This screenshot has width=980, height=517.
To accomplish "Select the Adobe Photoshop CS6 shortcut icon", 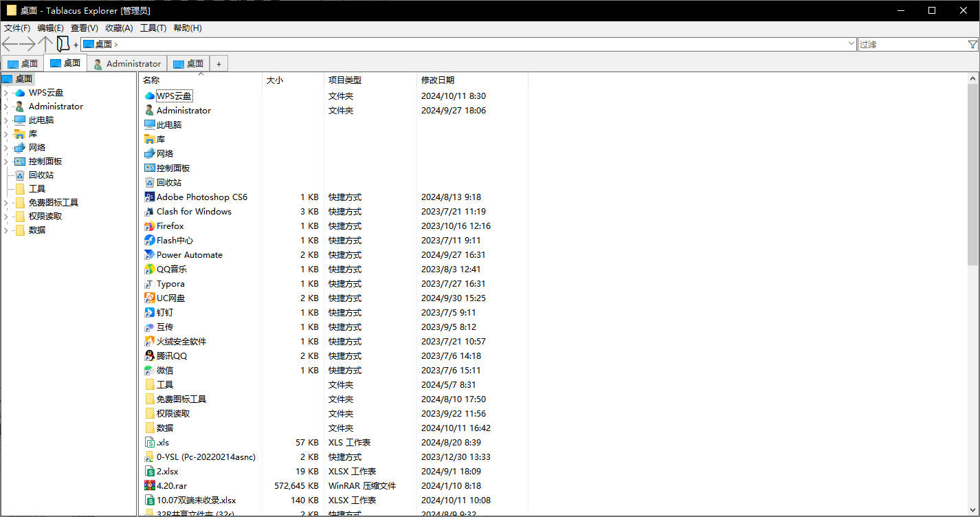I will click(150, 197).
